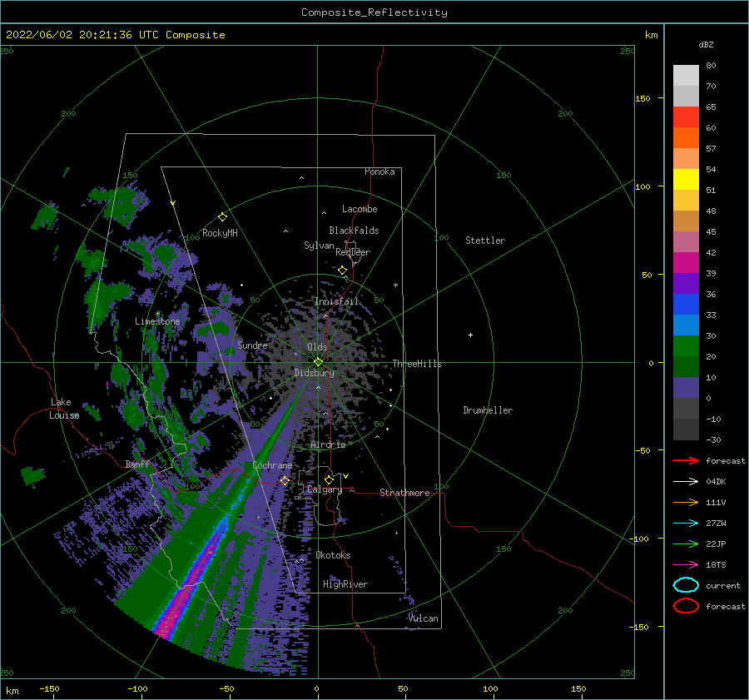Screen dimensions: 749x700
Task: Click the red forecast ellipse legend icon
Action: click(x=686, y=606)
